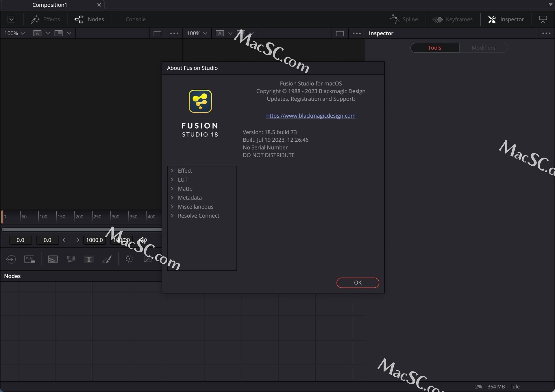Click the monitor layout icon at top right

point(543,19)
